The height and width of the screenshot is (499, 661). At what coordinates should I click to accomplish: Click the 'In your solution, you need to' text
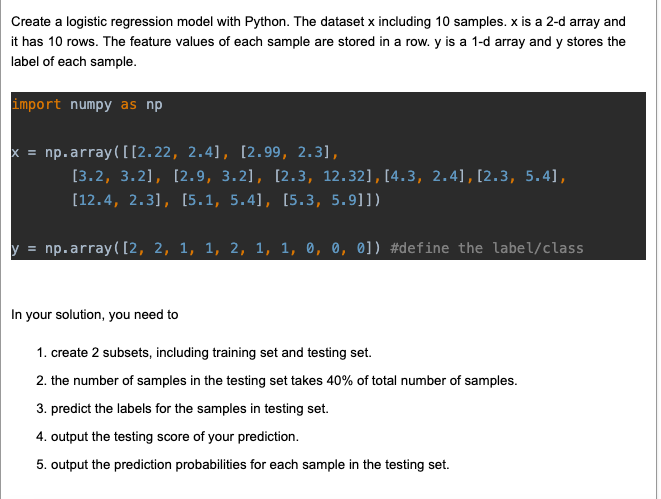[x=94, y=314]
